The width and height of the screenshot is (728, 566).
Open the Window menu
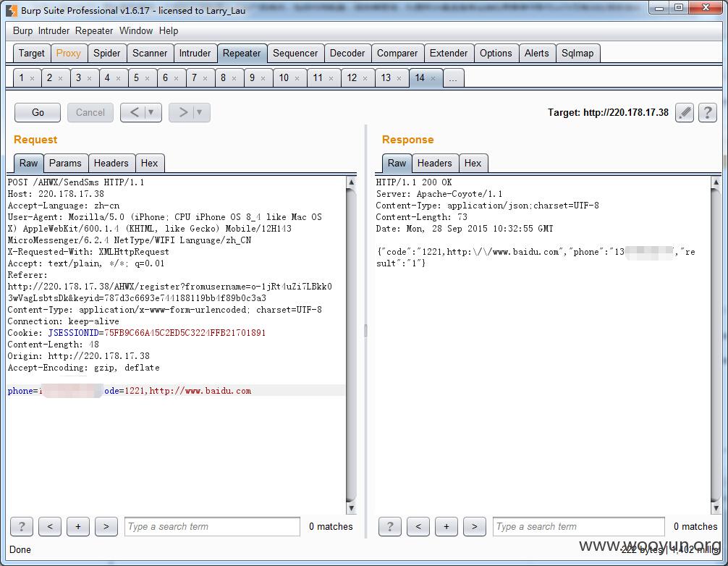136,30
